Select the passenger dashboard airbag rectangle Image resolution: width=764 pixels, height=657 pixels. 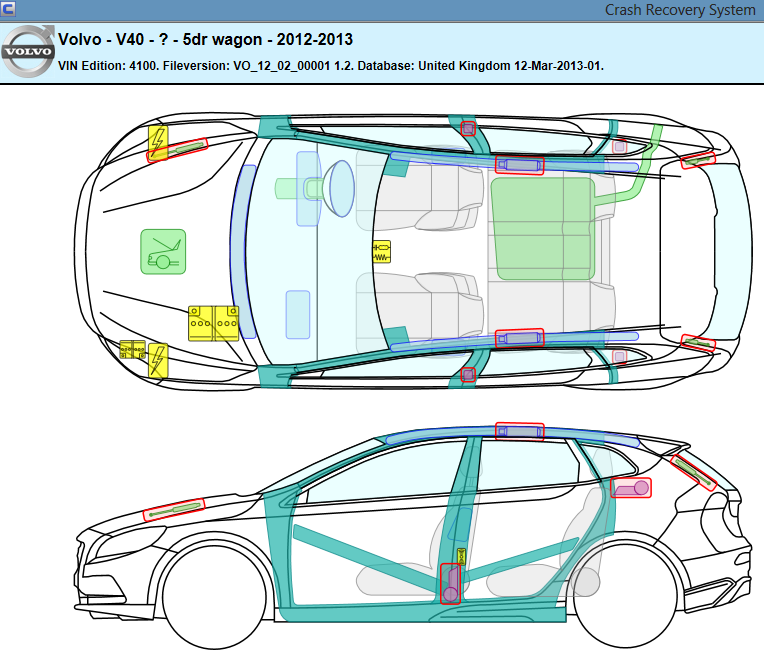tap(298, 315)
